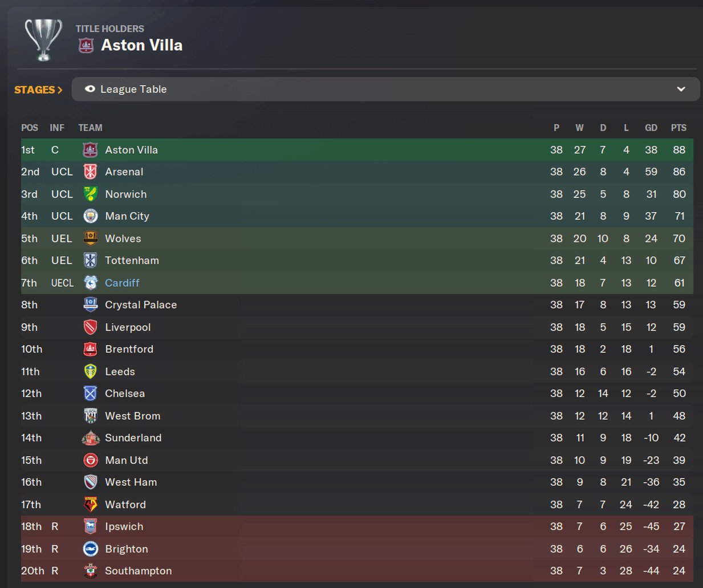Click the Brighton club badge
Image resolution: width=703 pixels, height=588 pixels.
click(90, 549)
